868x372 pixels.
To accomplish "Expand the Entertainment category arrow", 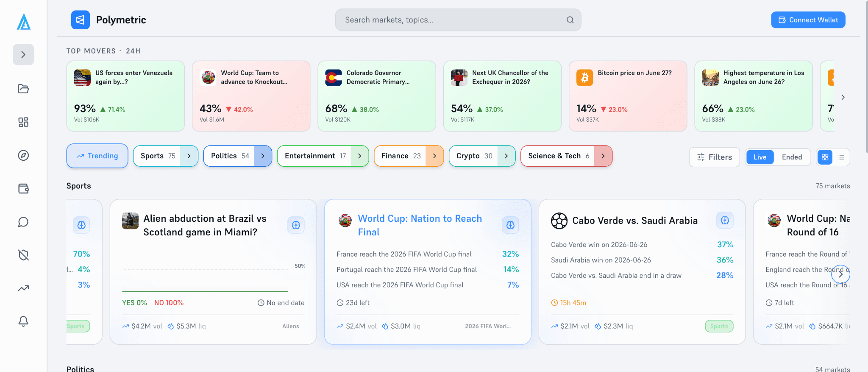I will coord(359,156).
